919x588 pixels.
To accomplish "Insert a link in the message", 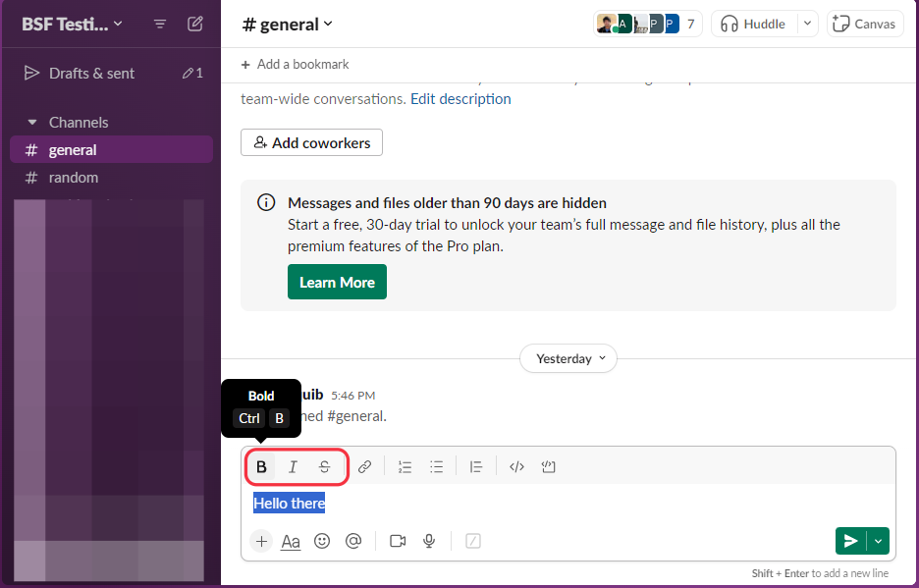I will pos(364,466).
